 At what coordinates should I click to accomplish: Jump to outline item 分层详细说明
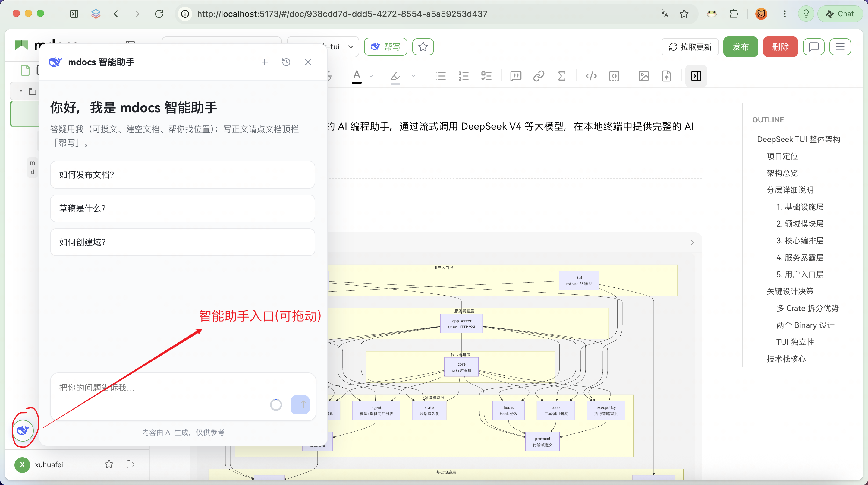click(x=790, y=190)
